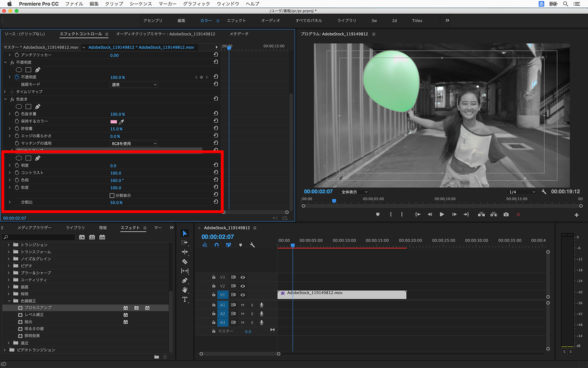This screenshot has width=588, height=368.
Task: Toggle V2 track output eye icon
Action: click(x=243, y=286)
